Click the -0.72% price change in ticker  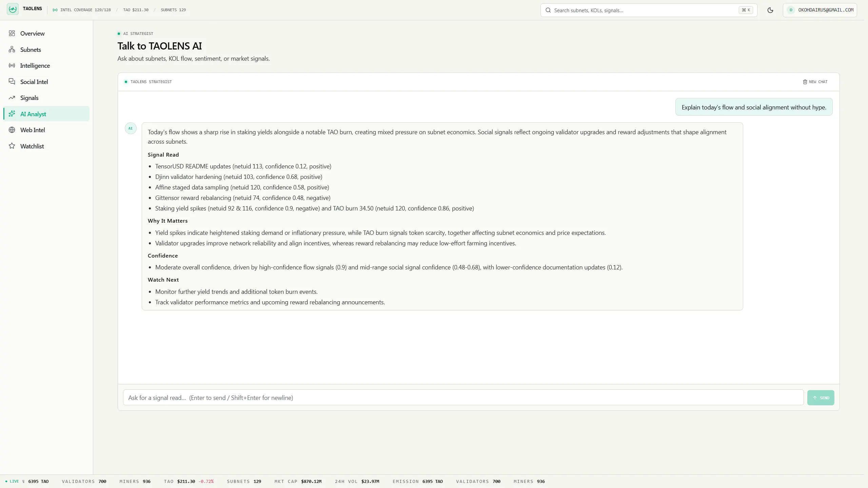pyautogui.click(x=206, y=481)
